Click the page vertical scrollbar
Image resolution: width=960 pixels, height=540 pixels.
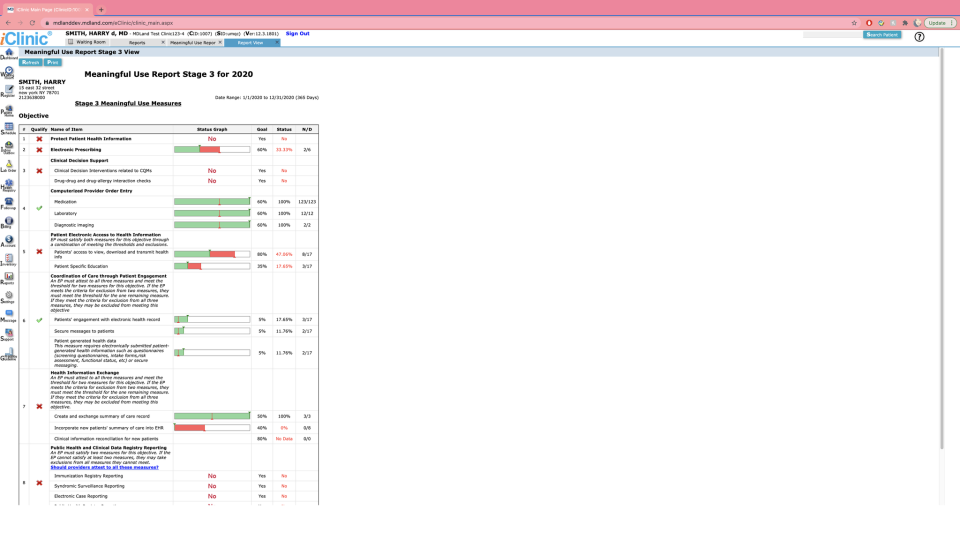(x=942, y=248)
